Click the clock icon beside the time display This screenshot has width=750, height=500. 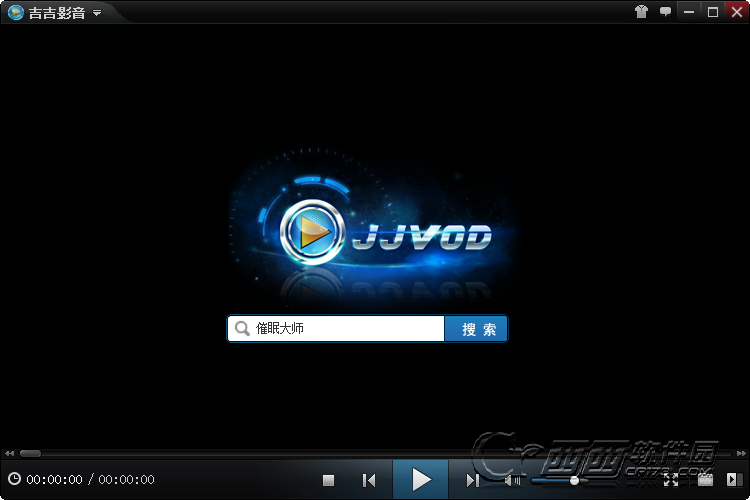[x=14, y=478]
